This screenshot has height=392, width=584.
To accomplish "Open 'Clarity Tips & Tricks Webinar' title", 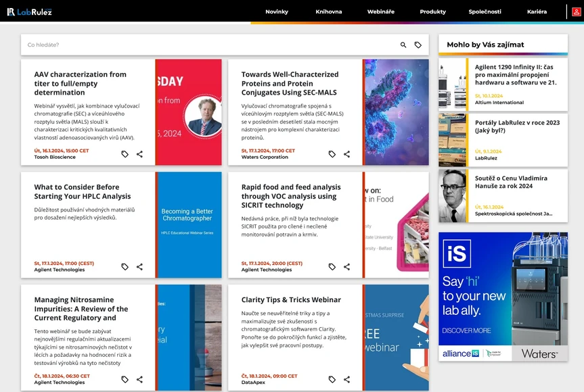I will [x=291, y=300].
